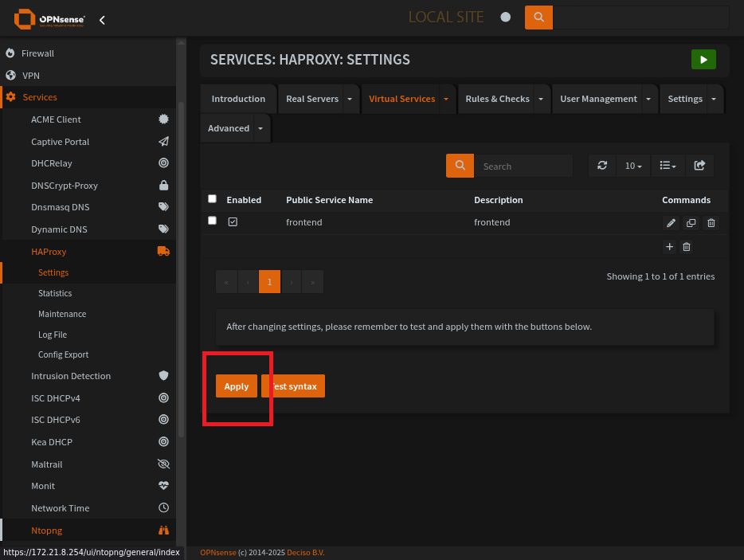This screenshot has height=560, width=744.
Task: Delete selected entries with bottom trash icon
Action: 686,247
